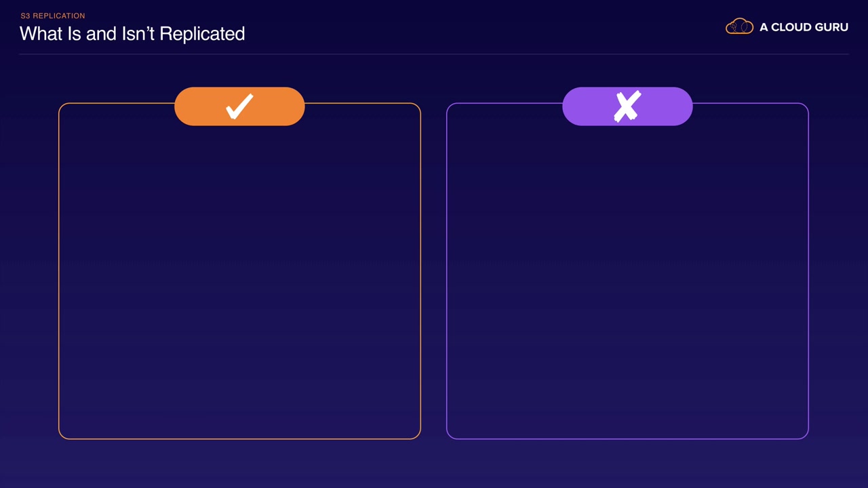Click the A Cloud Guru cloud logo icon
The height and width of the screenshot is (488, 868).
point(739,27)
